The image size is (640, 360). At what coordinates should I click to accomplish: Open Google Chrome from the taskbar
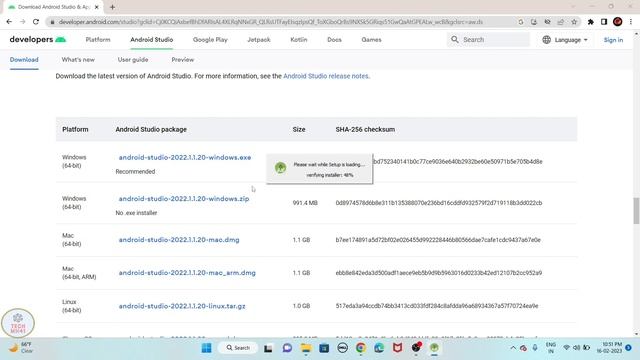361,348
